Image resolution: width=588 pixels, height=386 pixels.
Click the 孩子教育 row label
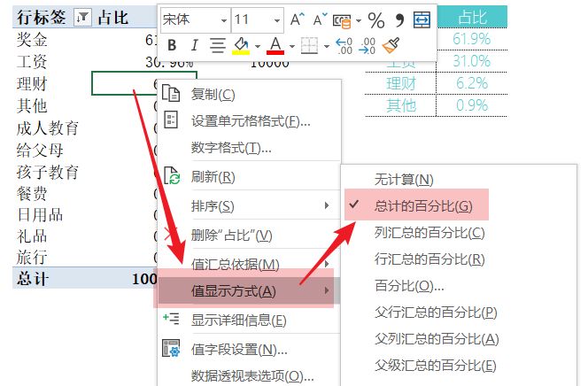(47, 173)
